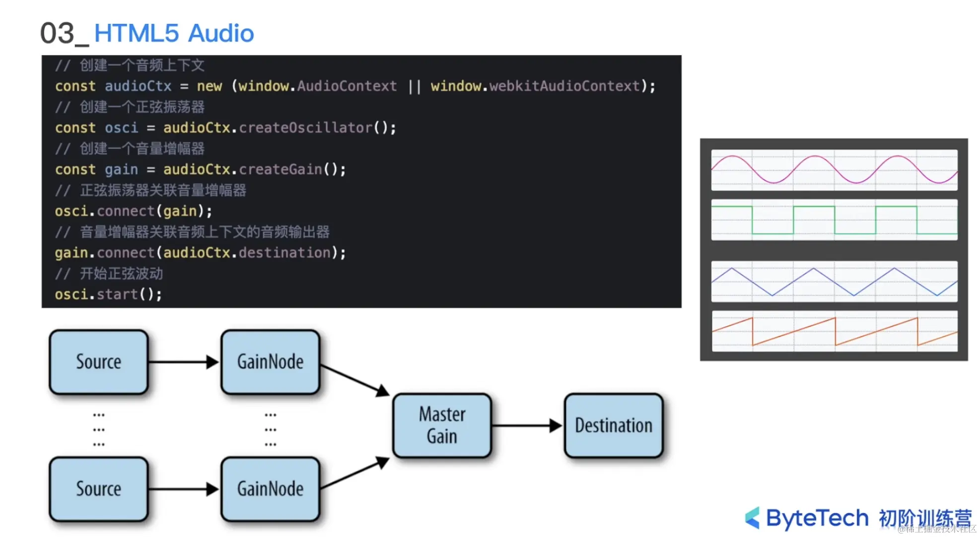Toggle the waveform panel display
The image size is (980, 537).
[834, 248]
